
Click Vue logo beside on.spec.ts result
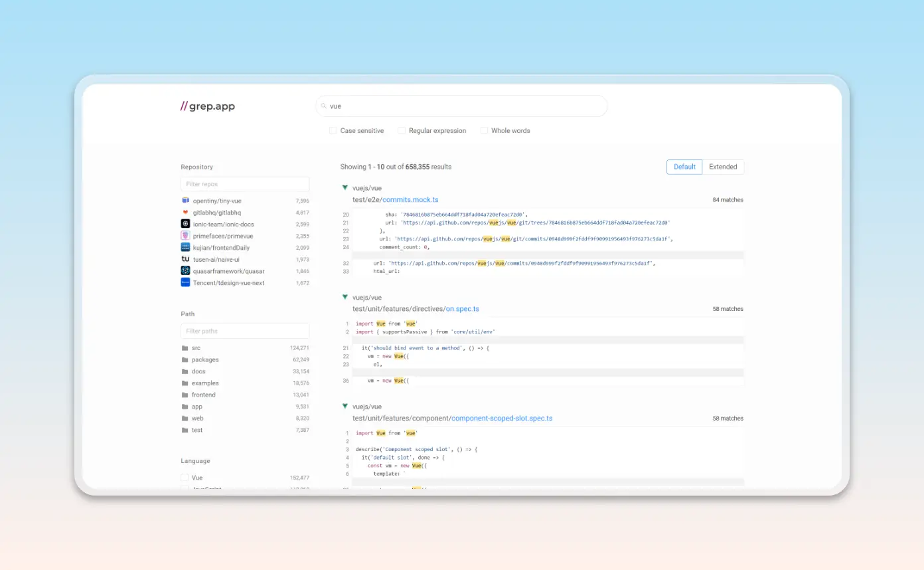[345, 297]
